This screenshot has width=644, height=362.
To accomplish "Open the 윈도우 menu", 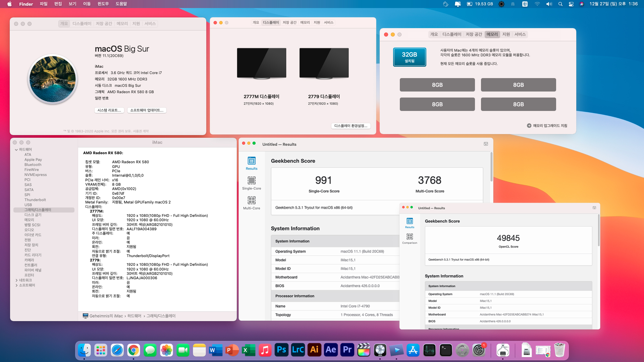I will click(x=103, y=4).
